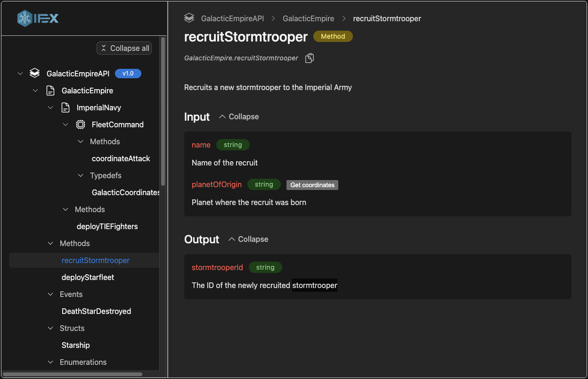The image size is (588, 379).
Task: Select GalacticCoordinates typedef in tree
Action: 125,192
